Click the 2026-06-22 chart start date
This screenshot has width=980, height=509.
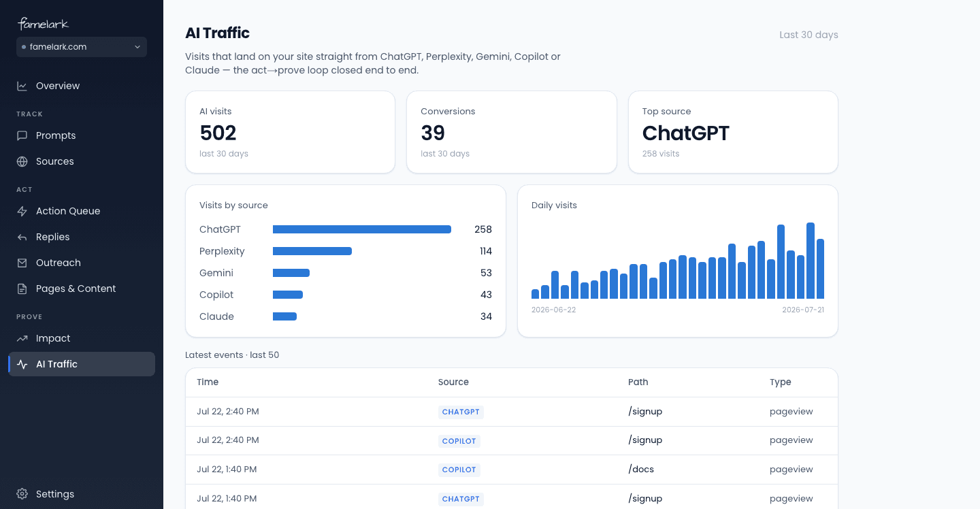coord(553,310)
